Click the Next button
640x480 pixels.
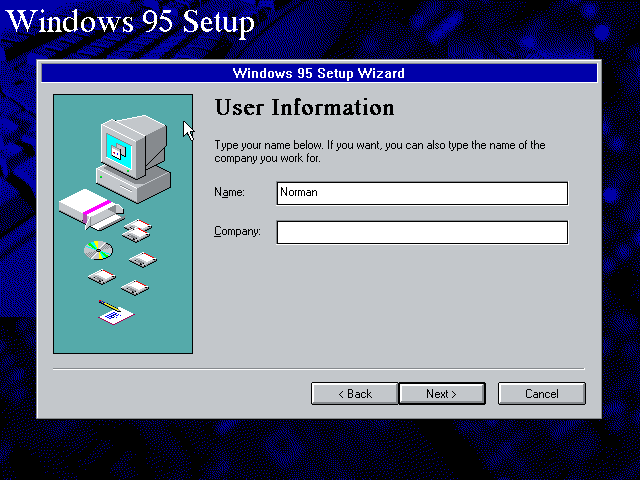click(442, 393)
